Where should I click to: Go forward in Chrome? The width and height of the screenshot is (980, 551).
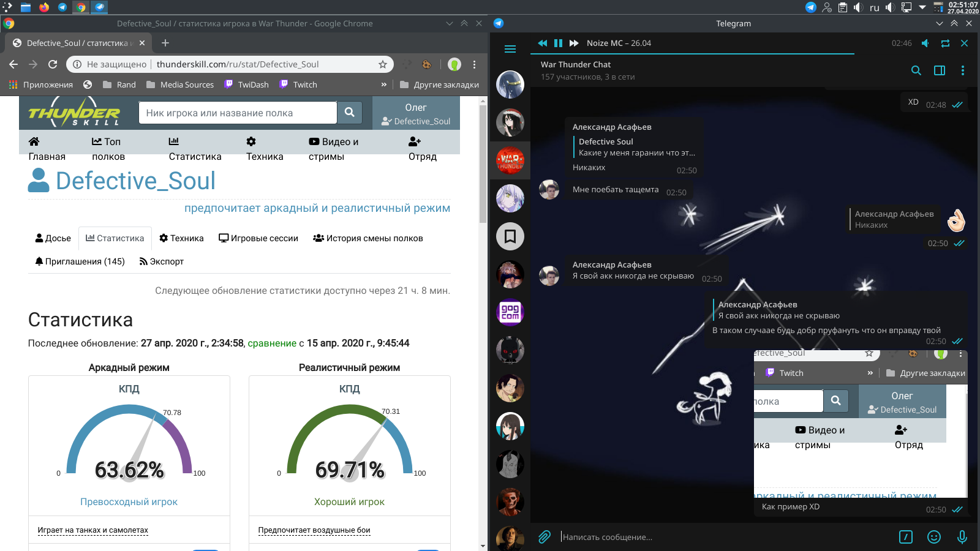pyautogui.click(x=33, y=64)
